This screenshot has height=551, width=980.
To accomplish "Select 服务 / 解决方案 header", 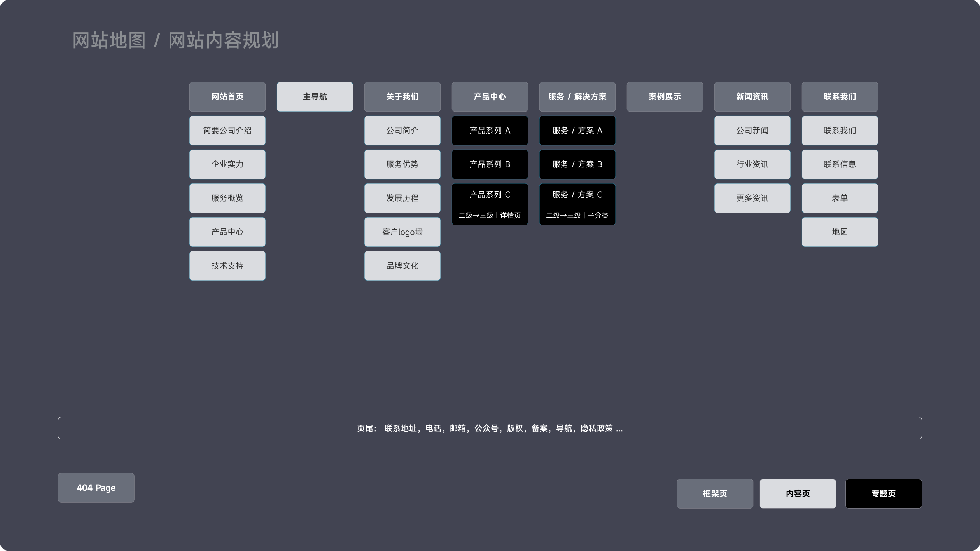I will (577, 96).
